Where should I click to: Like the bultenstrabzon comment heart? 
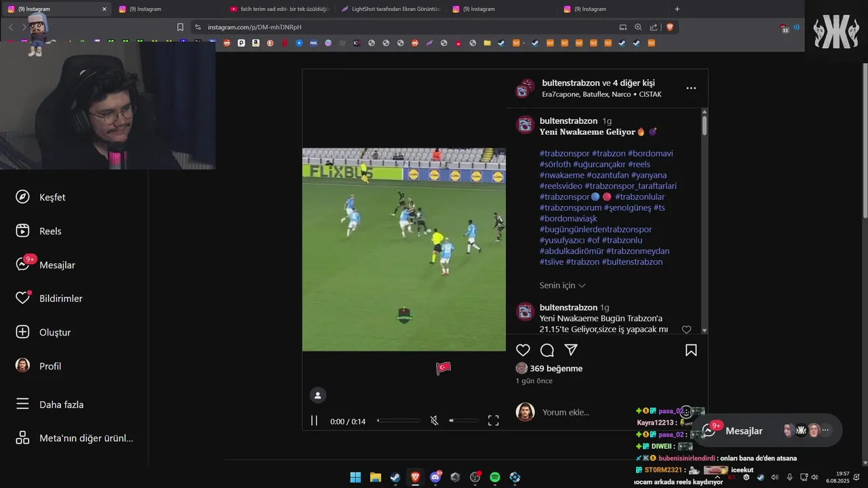[686, 329]
